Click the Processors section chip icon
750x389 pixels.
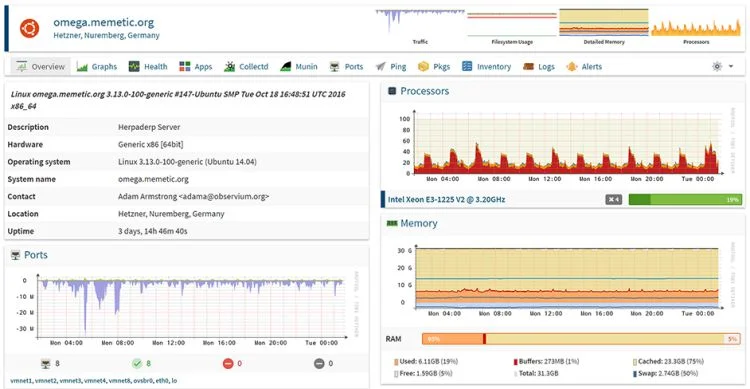point(392,91)
